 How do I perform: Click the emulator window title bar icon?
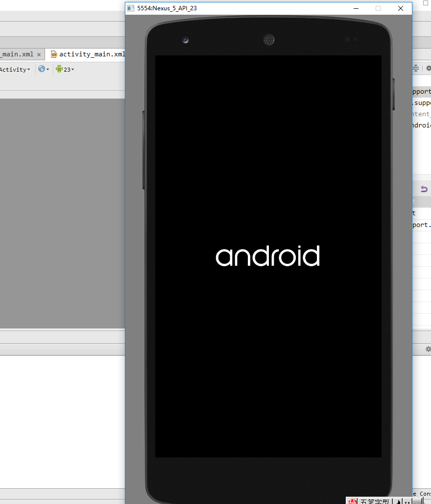pos(130,8)
